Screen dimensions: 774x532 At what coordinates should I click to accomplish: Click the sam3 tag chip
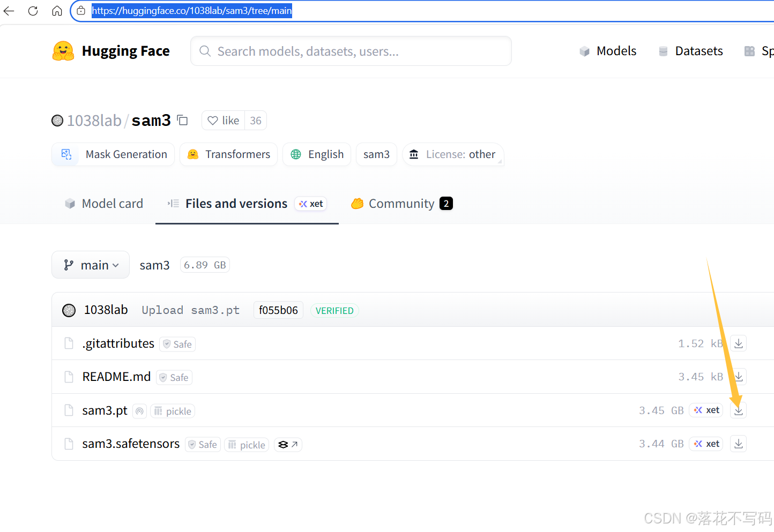(x=376, y=154)
